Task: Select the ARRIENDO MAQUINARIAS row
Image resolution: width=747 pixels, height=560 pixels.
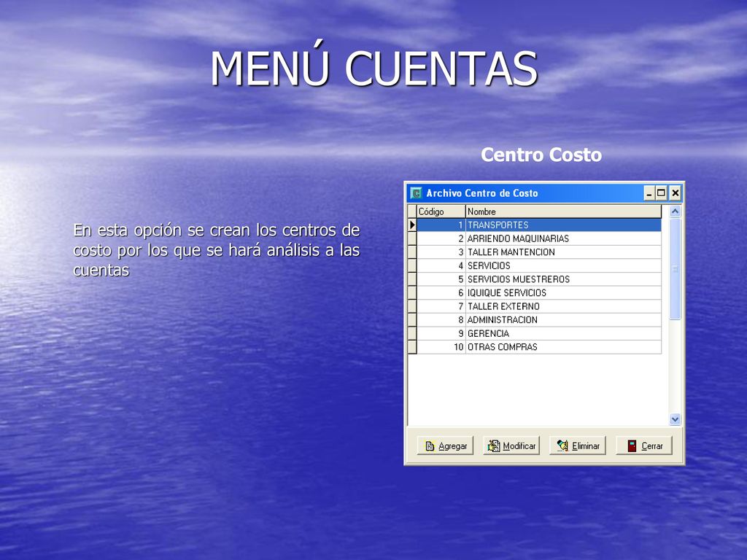Action: point(539,238)
